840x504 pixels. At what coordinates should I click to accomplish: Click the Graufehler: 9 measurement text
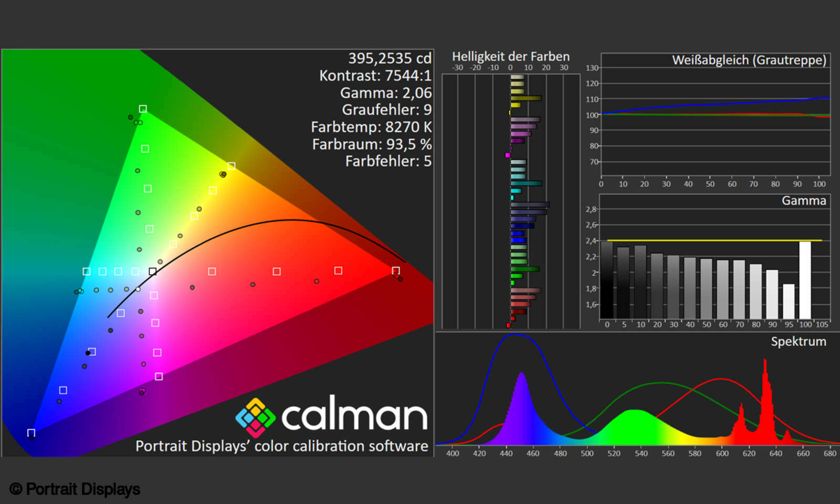(386, 110)
